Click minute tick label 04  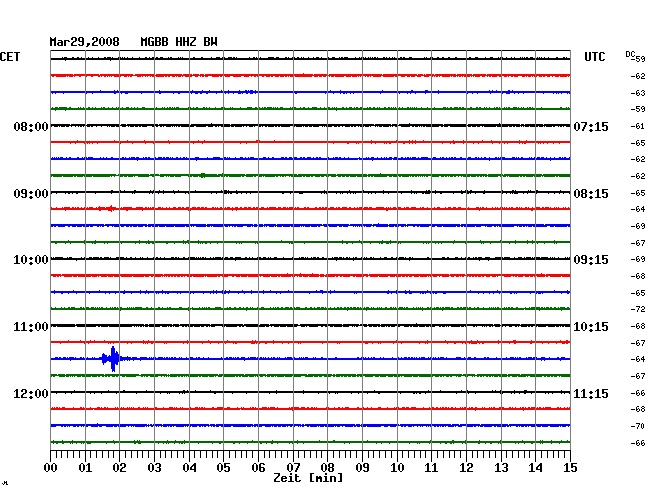click(x=189, y=467)
